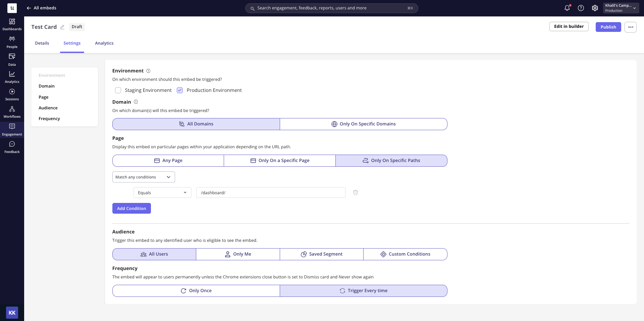Delete the /dashboard/ path condition
This screenshot has height=321, width=644.
(x=356, y=193)
